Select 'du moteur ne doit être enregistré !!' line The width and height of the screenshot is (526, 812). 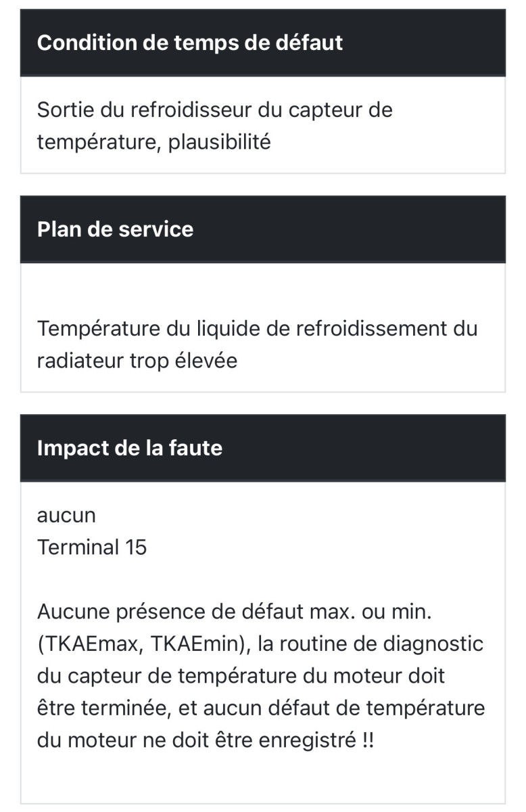coord(206,740)
